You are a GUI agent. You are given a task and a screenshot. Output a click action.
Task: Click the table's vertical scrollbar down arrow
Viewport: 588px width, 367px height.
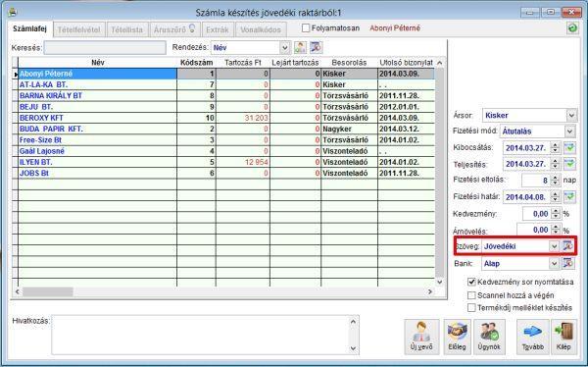pos(439,282)
